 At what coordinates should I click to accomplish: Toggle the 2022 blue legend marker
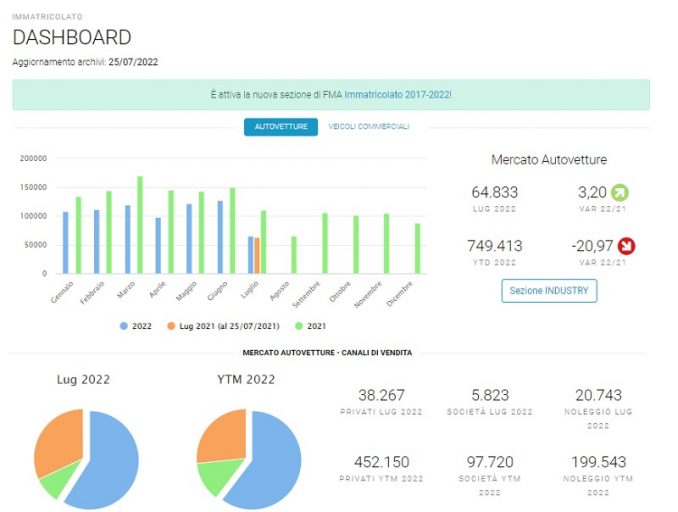pos(124,326)
